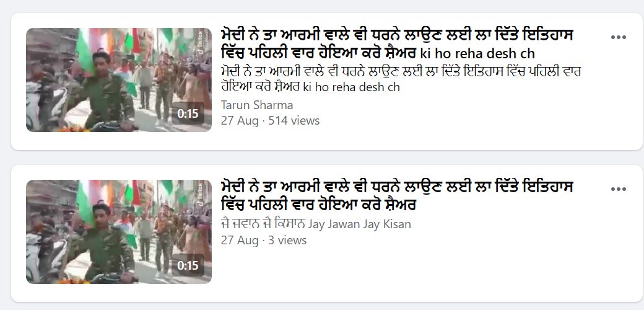Open options menu for Tarun Sharma's video
The width and height of the screenshot is (644, 310).
tap(618, 37)
